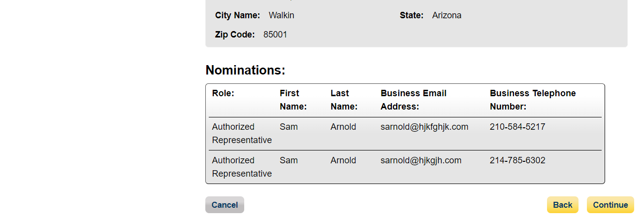
Task: Select the zip code value 85001
Action: pos(275,35)
